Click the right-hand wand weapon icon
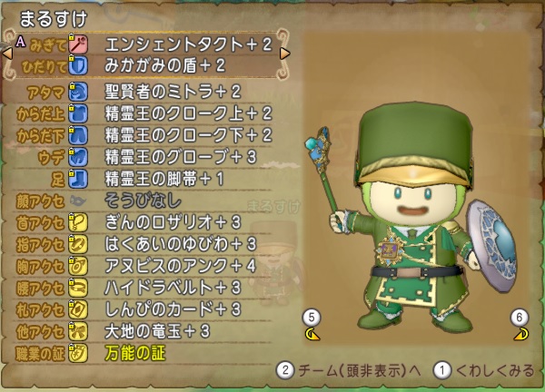 pyautogui.click(x=78, y=44)
